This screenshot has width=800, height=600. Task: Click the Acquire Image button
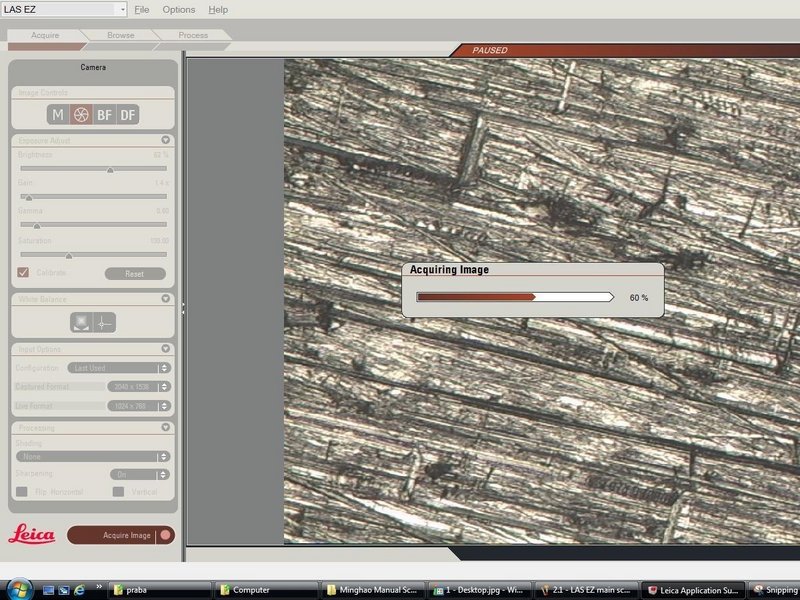pos(121,535)
